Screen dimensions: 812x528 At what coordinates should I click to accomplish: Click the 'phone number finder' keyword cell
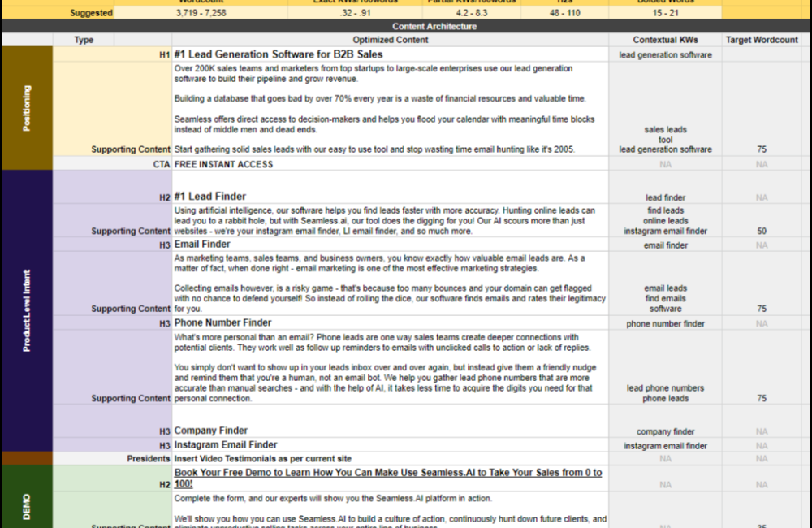666,324
